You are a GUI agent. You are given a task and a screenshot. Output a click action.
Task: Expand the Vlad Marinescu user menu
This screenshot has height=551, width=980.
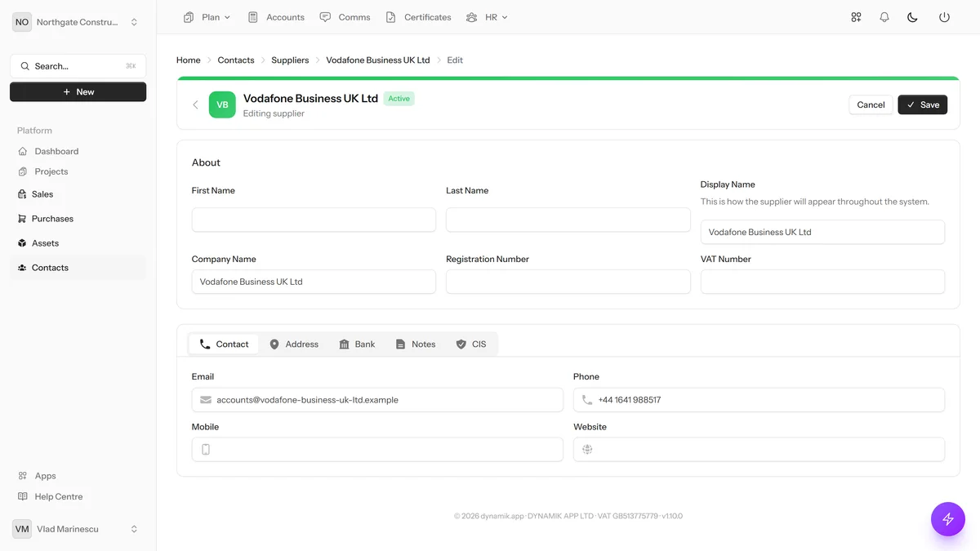click(x=78, y=529)
